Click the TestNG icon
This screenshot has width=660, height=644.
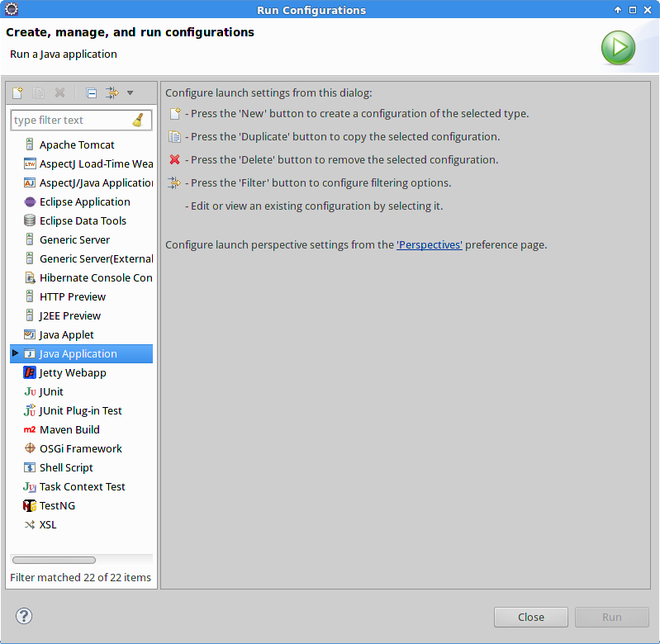(x=30, y=505)
